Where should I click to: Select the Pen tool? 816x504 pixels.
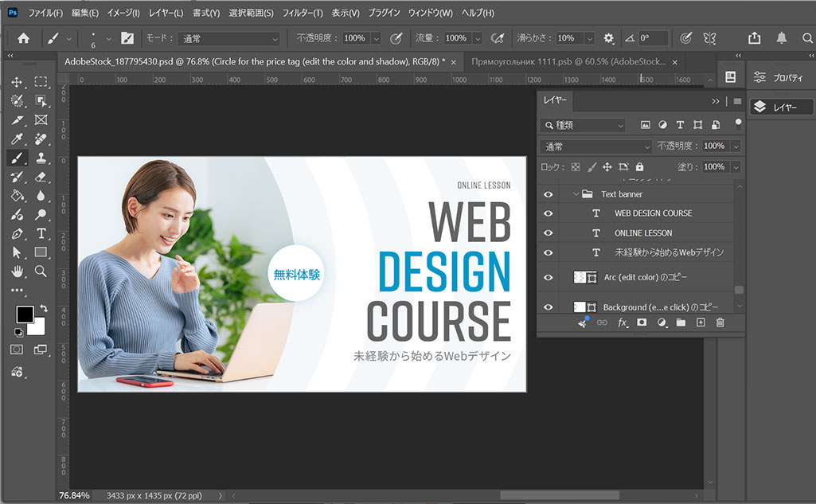17,234
